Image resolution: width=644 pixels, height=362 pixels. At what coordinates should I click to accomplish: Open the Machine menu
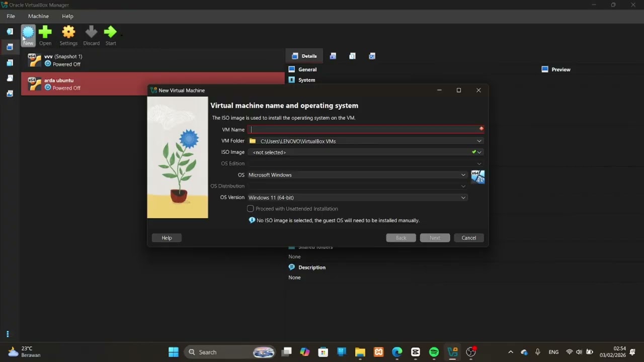[x=38, y=16]
